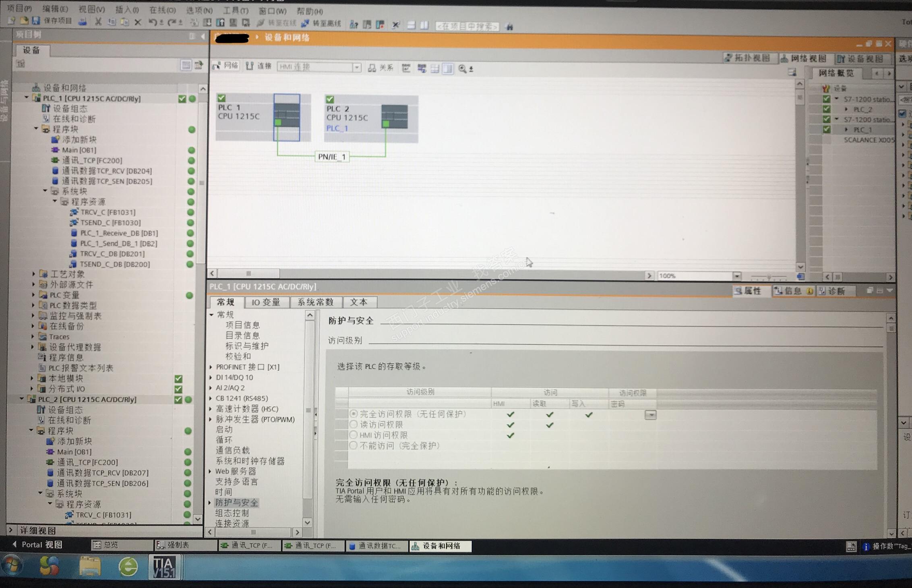Switch to 拓扑视图 (Topology view)
The height and width of the screenshot is (588, 912).
[x=749, y=58]
